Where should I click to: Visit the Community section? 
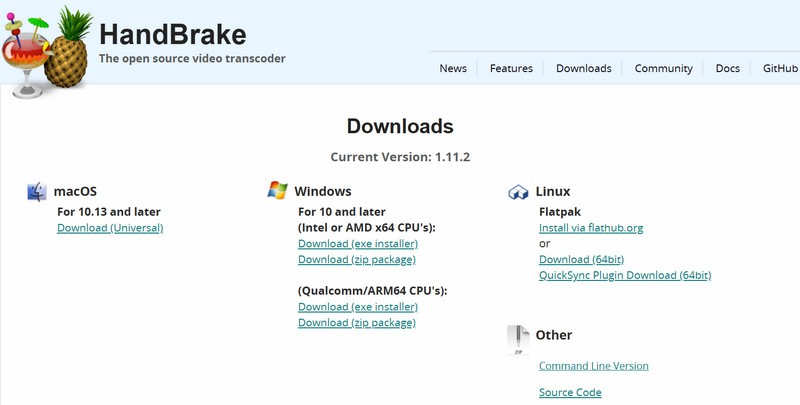663,68
